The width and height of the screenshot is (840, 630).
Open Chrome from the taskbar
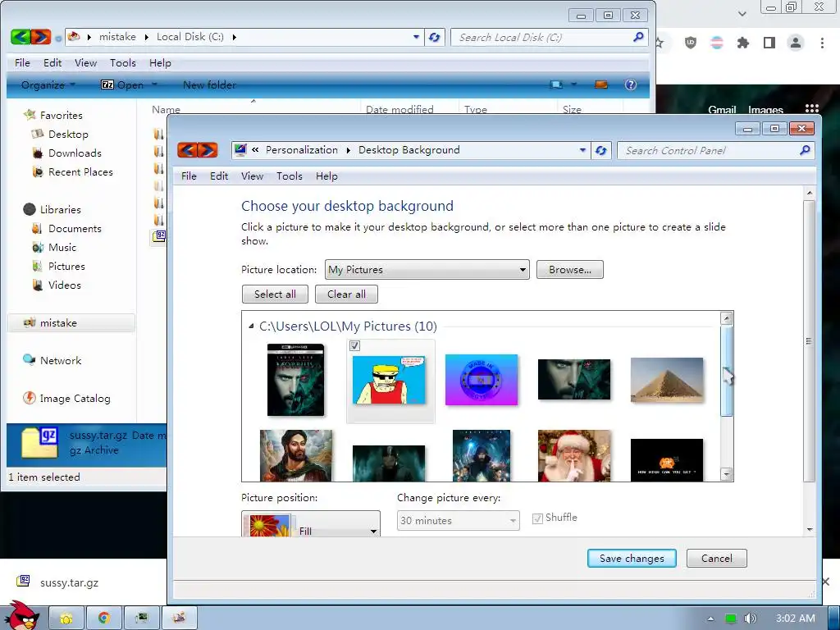coord(104,619)
